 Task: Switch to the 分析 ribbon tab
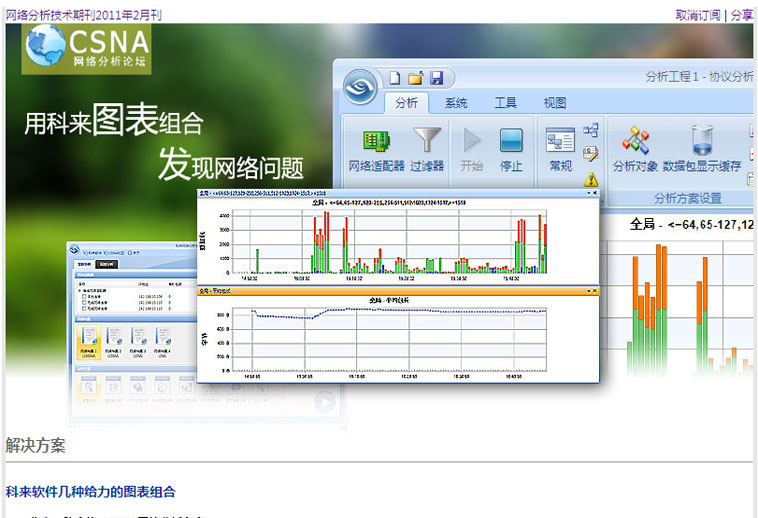[406, 103]
